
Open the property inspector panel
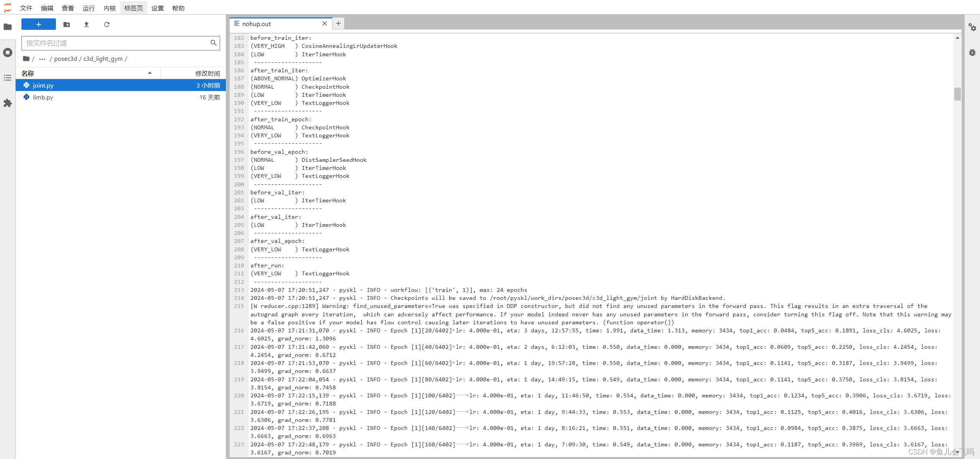[973, 27]
